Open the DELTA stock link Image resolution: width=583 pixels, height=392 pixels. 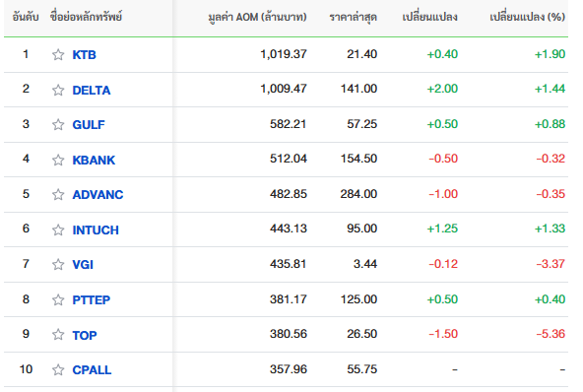[x=91, y=90]
